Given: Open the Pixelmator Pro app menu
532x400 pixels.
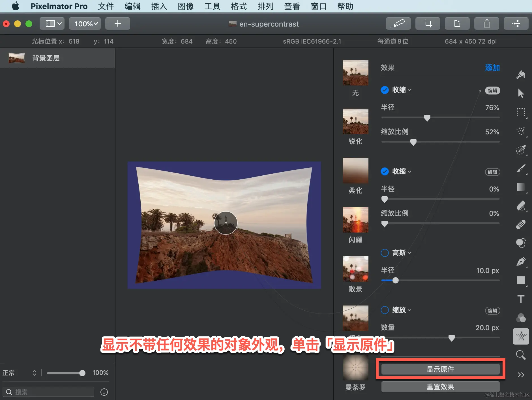Looking at the screenshot, I should pyautogui.click(x=59, y=6).
